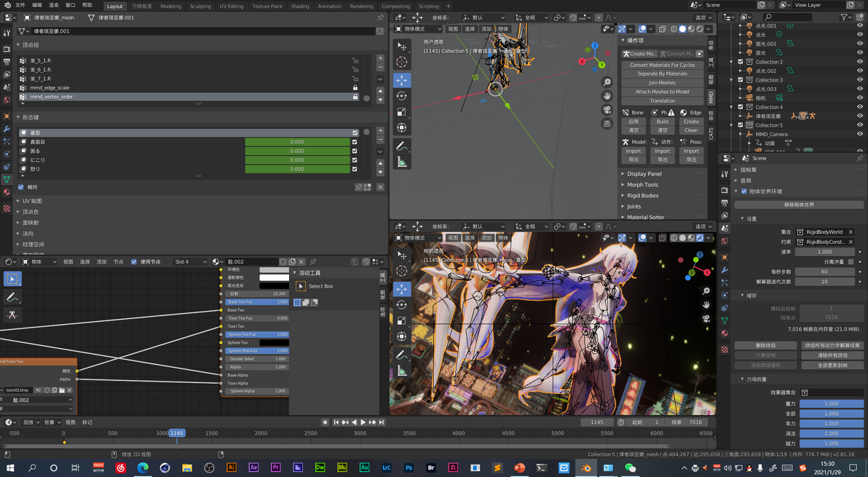Switch to the Animation workspace tab

[329, 6]
